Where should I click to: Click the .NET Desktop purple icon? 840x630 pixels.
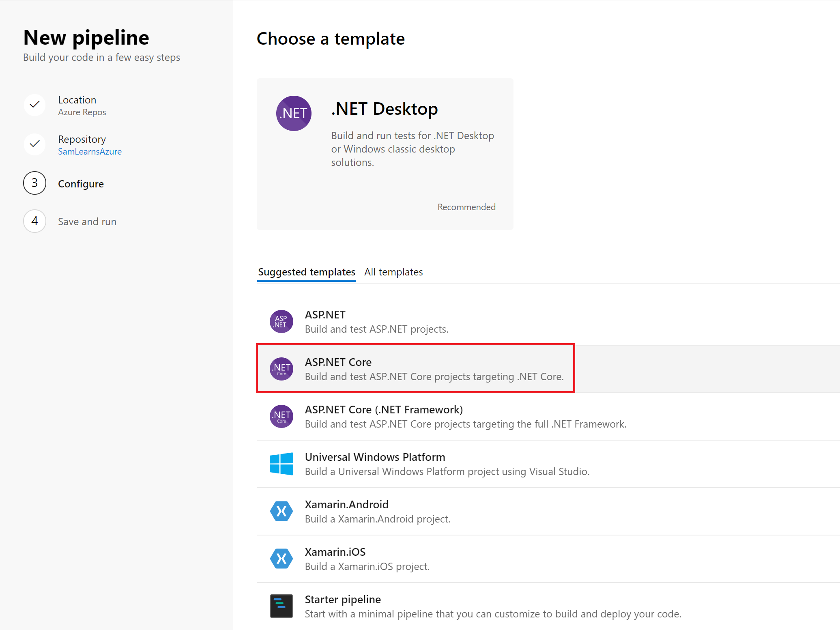(294, 113)
